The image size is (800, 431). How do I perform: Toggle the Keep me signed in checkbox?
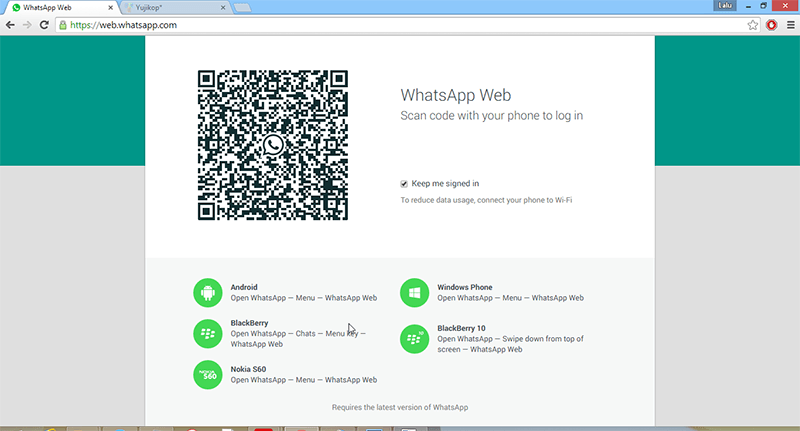(404, 184)
